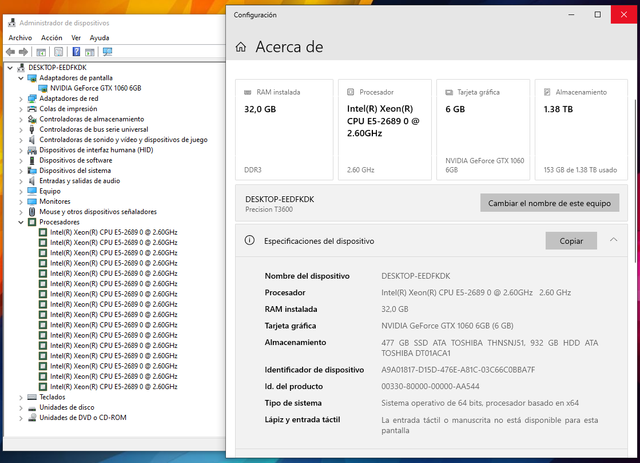Open Ayuda menu in Device Manager
This screenshot has width=640, height=463.
tap(99, 38)
